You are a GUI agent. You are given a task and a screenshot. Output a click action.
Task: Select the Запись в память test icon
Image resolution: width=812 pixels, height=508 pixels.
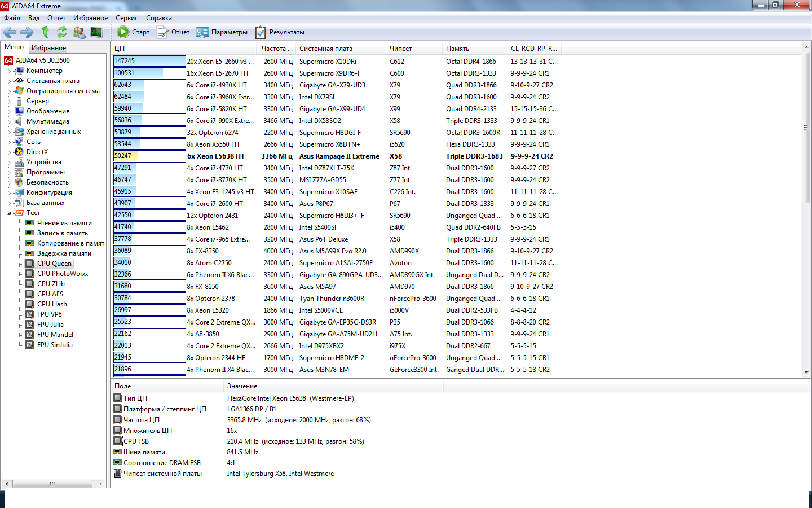point(30,233)
